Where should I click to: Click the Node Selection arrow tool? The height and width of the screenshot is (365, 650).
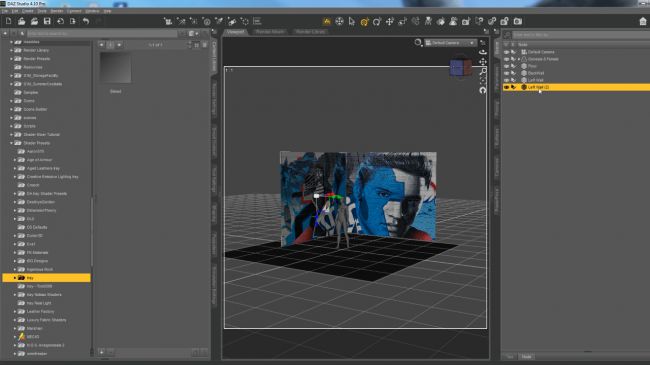[x=352, y=22]
